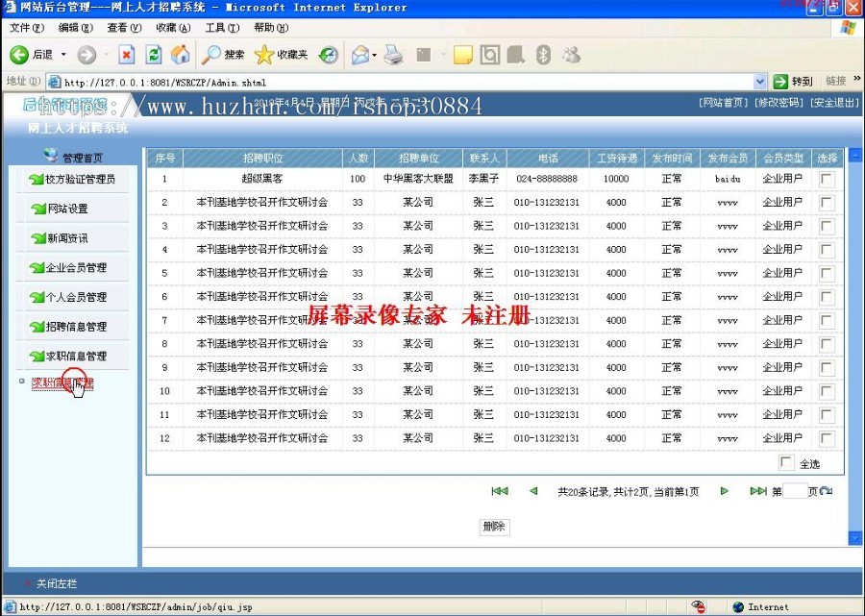Open the 工具 menu
Screen dimensions: 865x616
click(x=221, y=28)
